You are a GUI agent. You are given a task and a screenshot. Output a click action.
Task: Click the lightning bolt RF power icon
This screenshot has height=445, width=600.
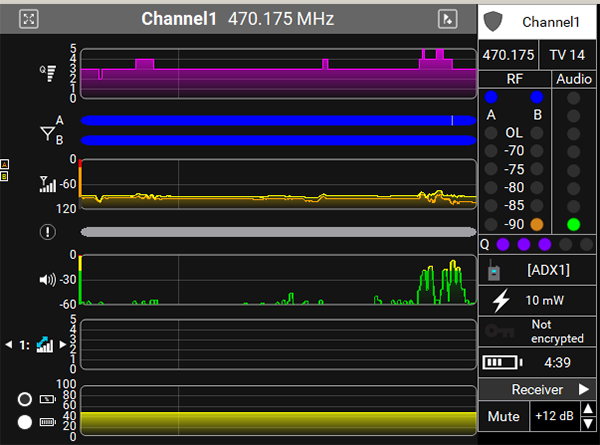coord(501,300)
